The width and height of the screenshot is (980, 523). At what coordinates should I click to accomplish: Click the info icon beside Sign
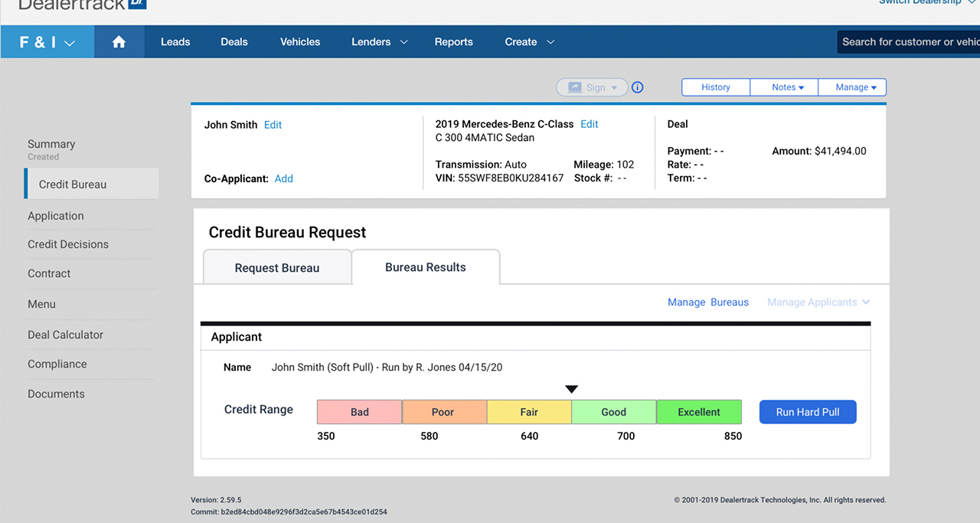point(637,87)
